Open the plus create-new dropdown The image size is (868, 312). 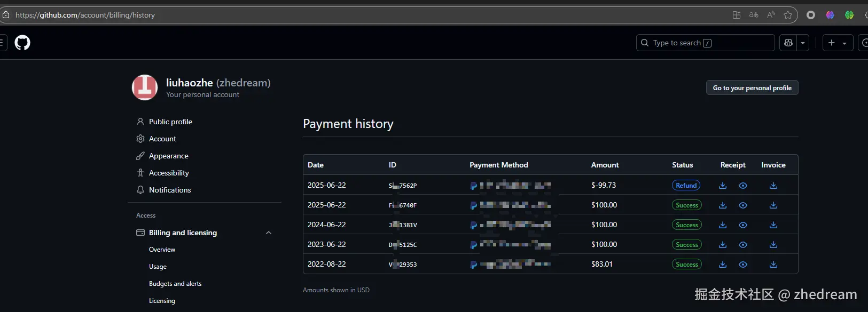[837, 43]
